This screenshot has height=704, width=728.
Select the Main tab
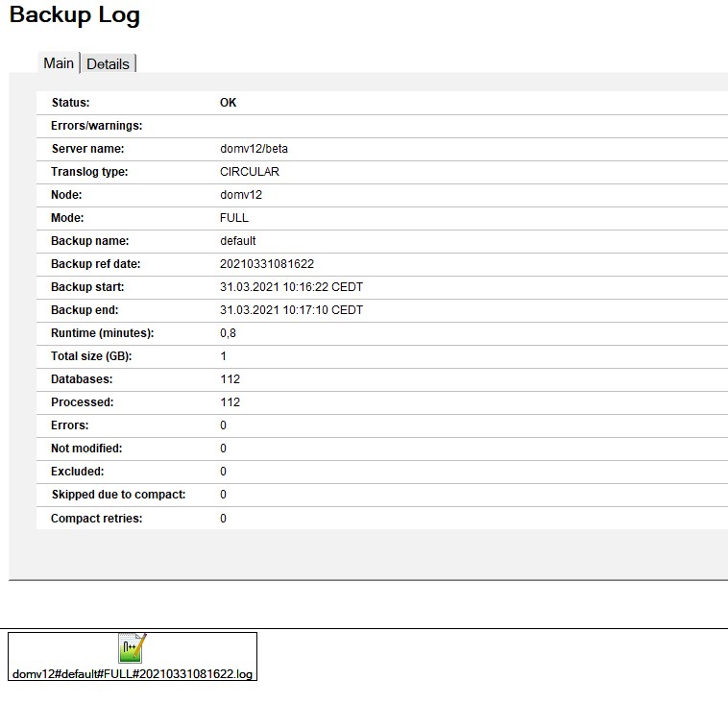59,62
